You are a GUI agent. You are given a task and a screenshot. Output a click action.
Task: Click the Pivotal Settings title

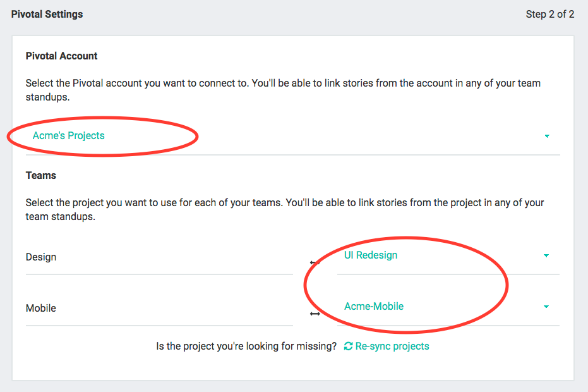point(47,15)
